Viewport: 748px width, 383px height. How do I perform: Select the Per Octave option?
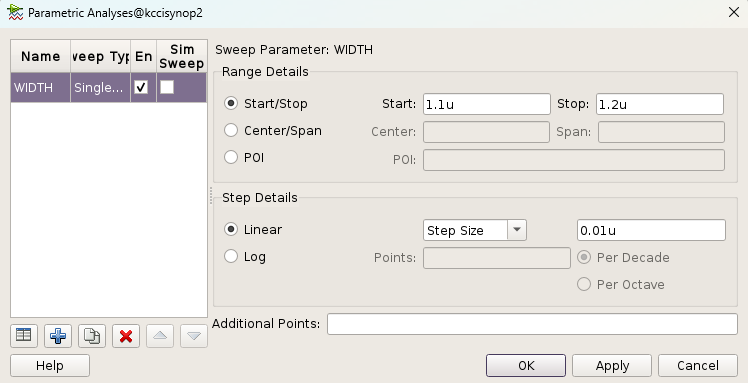(x=584, y=284)
